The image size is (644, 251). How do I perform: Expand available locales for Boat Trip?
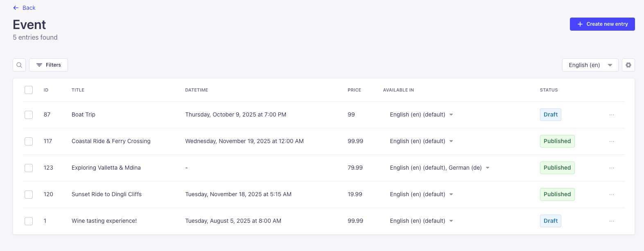[x=451, y=115]
